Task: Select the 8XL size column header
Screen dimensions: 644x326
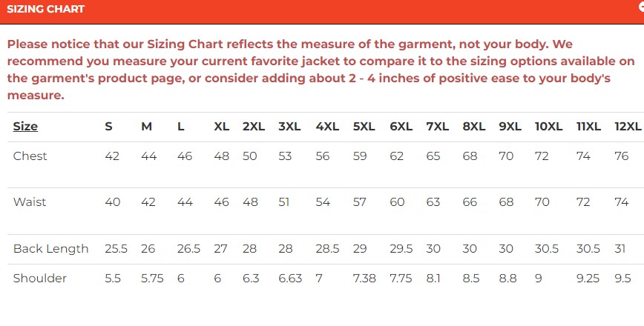Action: [474, 127]
